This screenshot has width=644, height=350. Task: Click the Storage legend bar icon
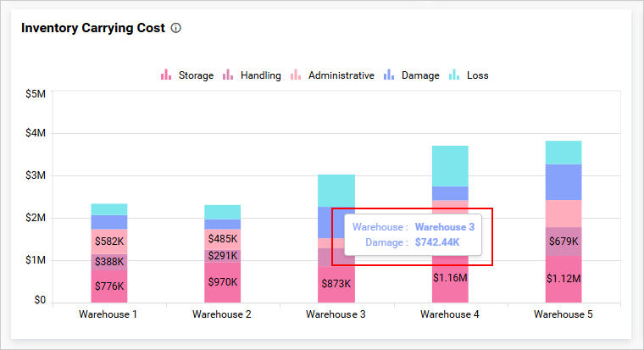coord(166,75)
